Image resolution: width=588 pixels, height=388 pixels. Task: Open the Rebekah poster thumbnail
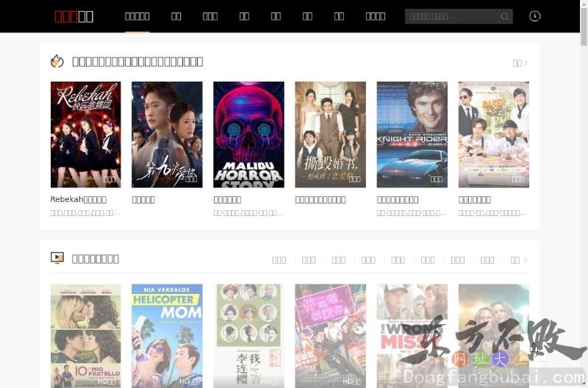[85, 134]
